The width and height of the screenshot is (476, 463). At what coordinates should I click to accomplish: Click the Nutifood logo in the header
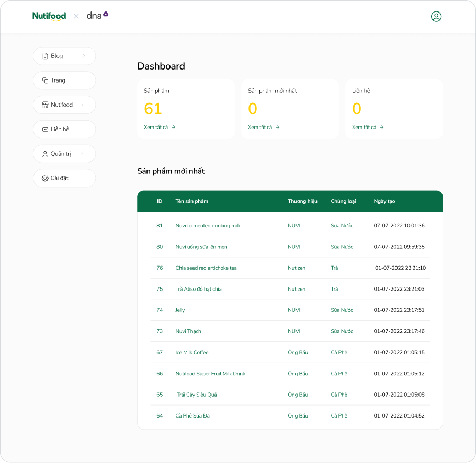(x=49, y=16)
